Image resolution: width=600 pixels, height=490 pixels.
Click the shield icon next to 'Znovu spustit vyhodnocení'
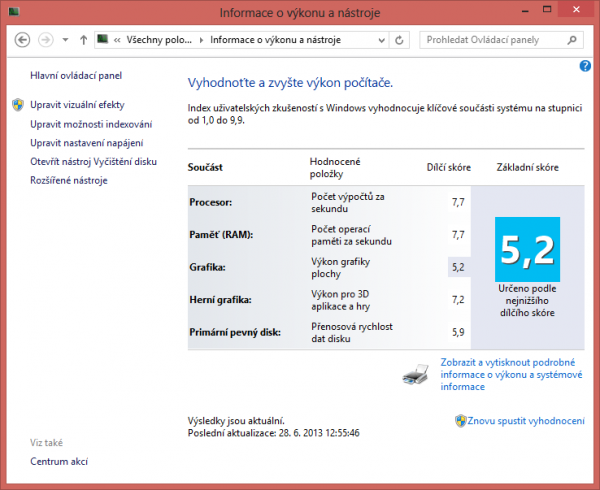click(x=461, y=421)
